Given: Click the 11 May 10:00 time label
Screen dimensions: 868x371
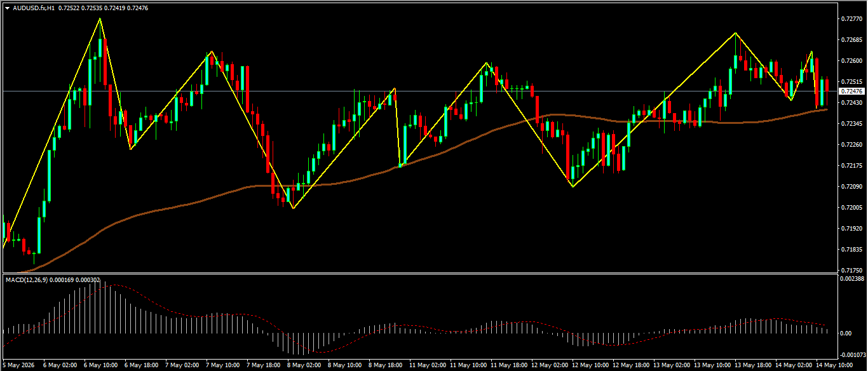Looking at the screenshot, I should click(x=468, y=366).
